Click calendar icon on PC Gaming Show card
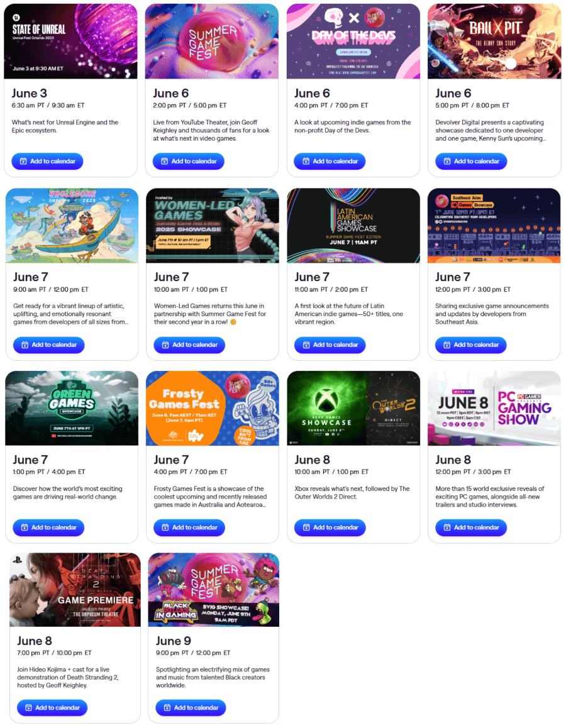The height and width of the screenshot is (728, 566). (447, 527)
